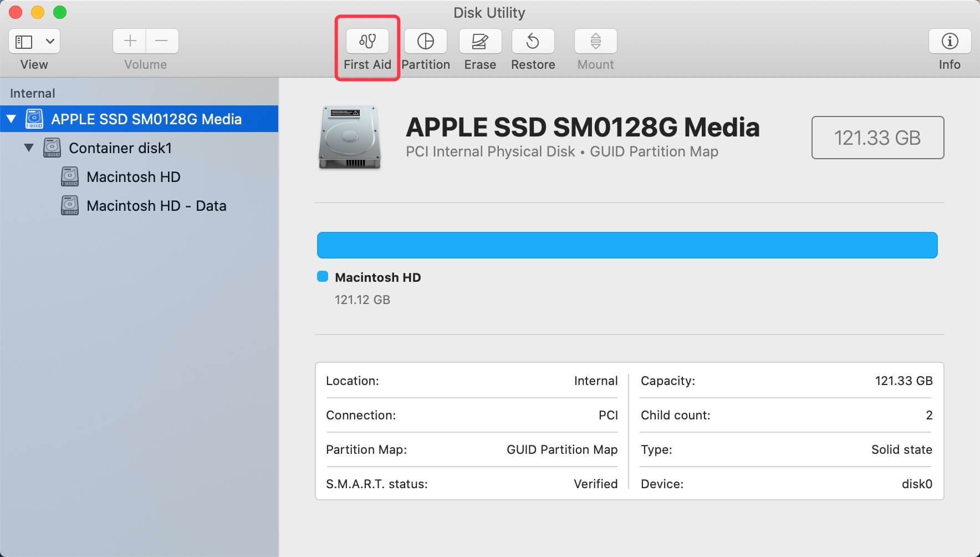Viewport: 980px width, 557px height.
Task: Click the Disk Utility title bar text
Action: pyautogui.click(x=488, y=12)
